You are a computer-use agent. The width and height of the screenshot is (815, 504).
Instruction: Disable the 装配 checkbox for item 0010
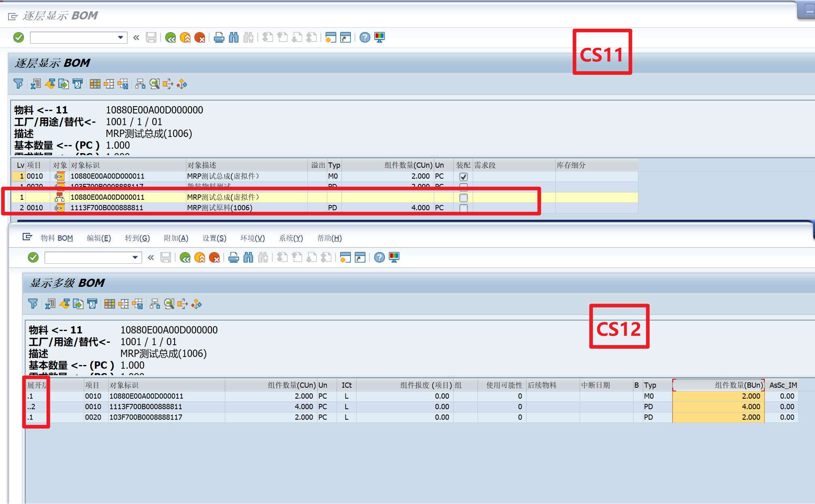(463, 176)
